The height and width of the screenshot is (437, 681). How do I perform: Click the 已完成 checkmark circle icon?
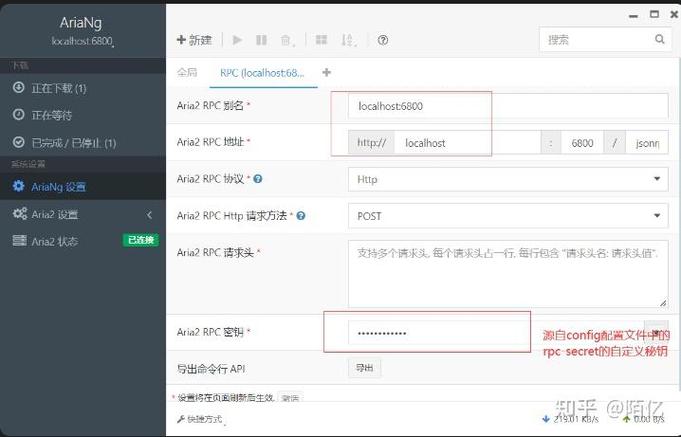[18, 142]
